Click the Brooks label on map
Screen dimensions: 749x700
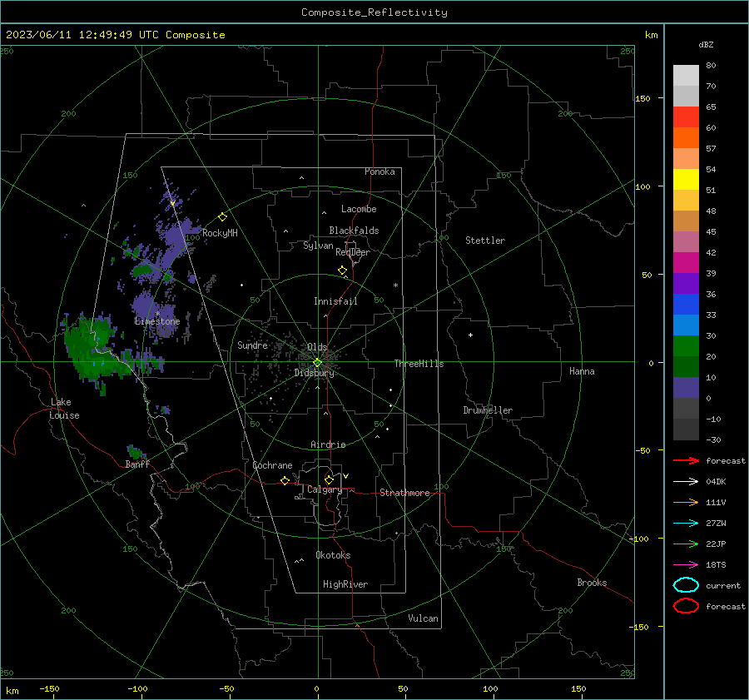[592, 583]
